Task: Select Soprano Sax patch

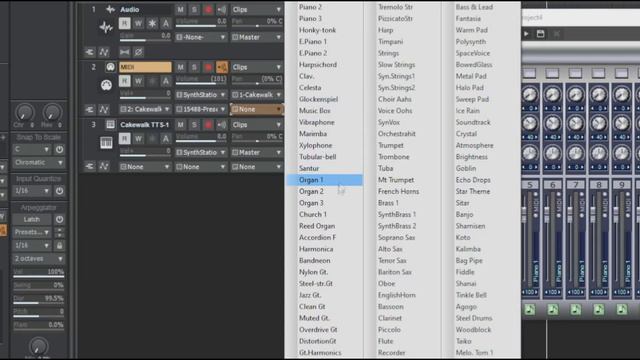Action: pyautogui.click(x=396, y=237)
